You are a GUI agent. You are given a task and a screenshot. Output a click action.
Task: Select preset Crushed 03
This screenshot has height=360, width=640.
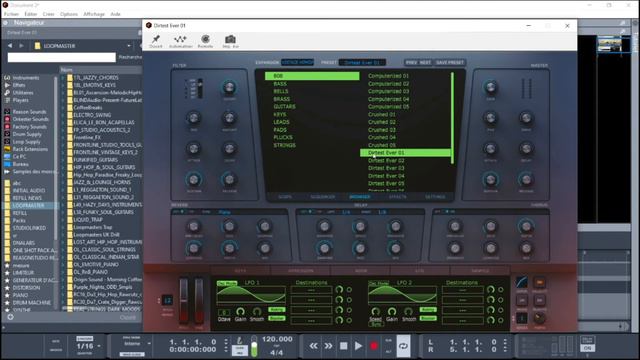382,130
